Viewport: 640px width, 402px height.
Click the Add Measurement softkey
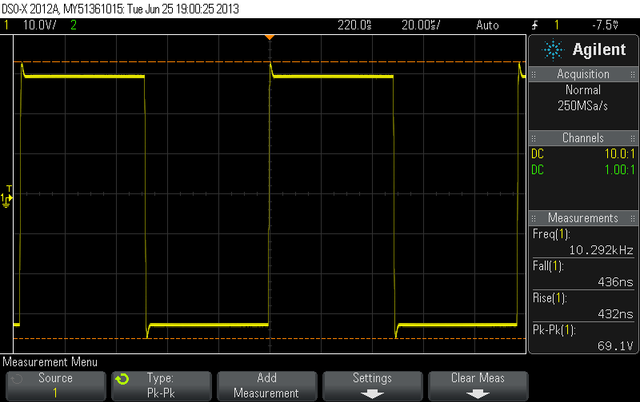click(x=267, y=386)
